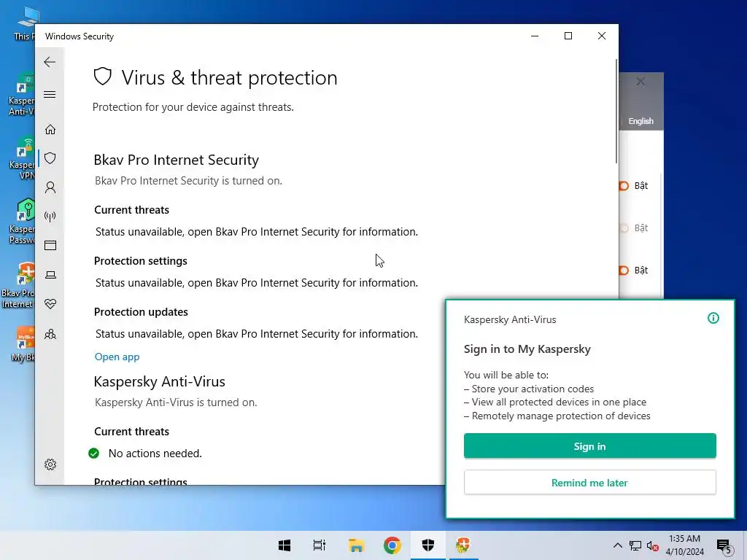Select Windows Security taskbar icon
The height and width of the screenshot is (560, 747).
pos(427,545)
